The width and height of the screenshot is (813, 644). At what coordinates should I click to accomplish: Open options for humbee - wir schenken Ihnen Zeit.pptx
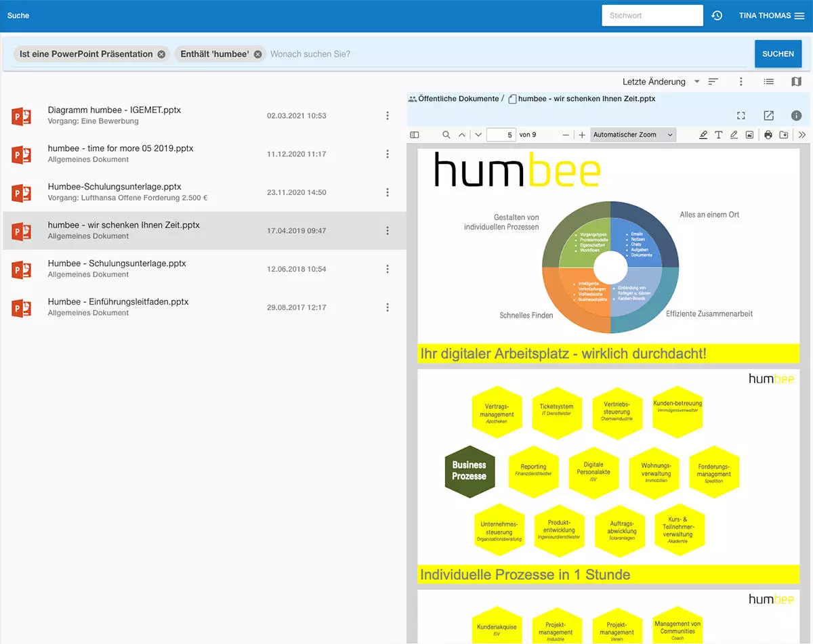point(388,231)
